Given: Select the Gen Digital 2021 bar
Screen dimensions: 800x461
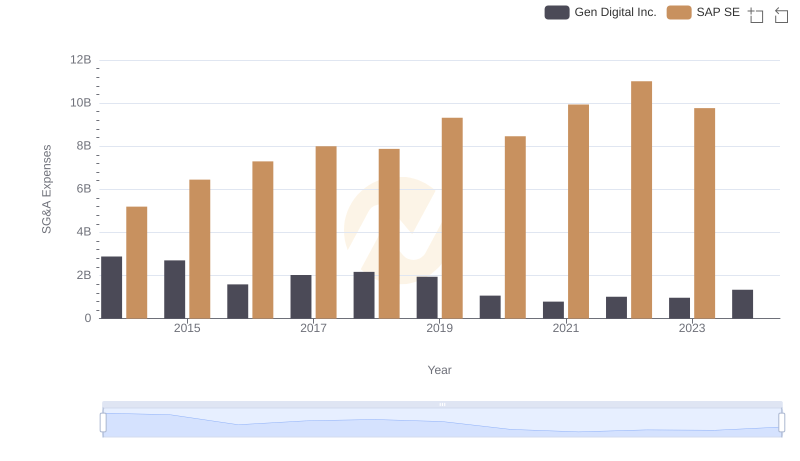Looking at the screenshot, I should tap(554, 310).
